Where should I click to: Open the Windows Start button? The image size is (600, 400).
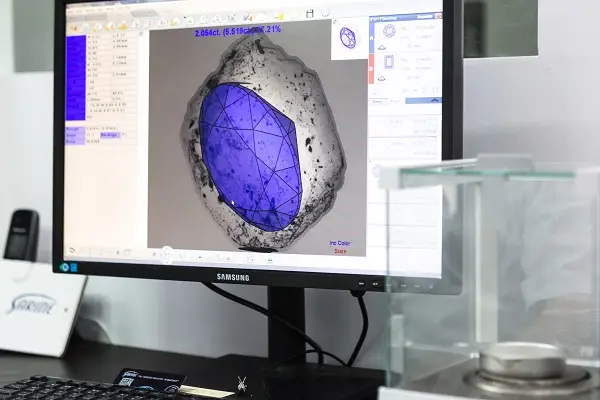(65, 267)
